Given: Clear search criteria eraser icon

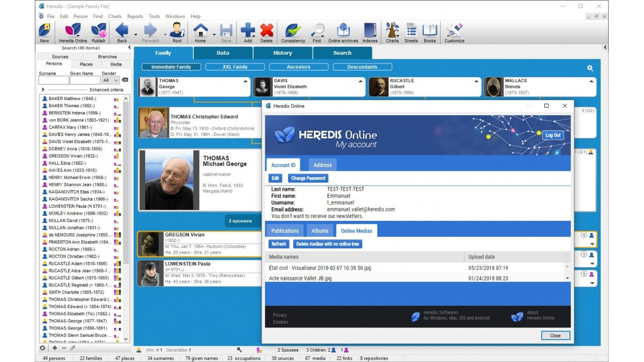Looking at the screenshot, I should point(125,80).
